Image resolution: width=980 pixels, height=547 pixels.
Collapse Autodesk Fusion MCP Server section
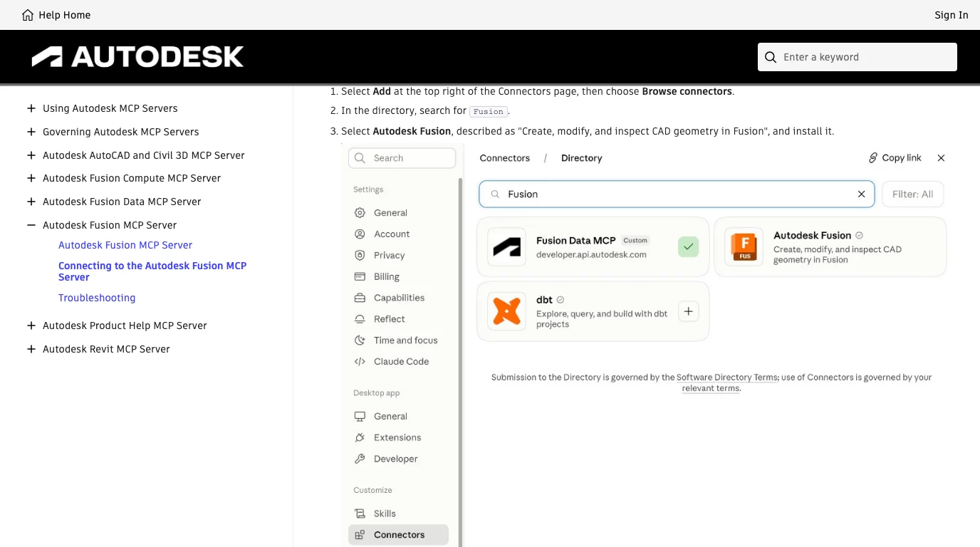[31, 225]
